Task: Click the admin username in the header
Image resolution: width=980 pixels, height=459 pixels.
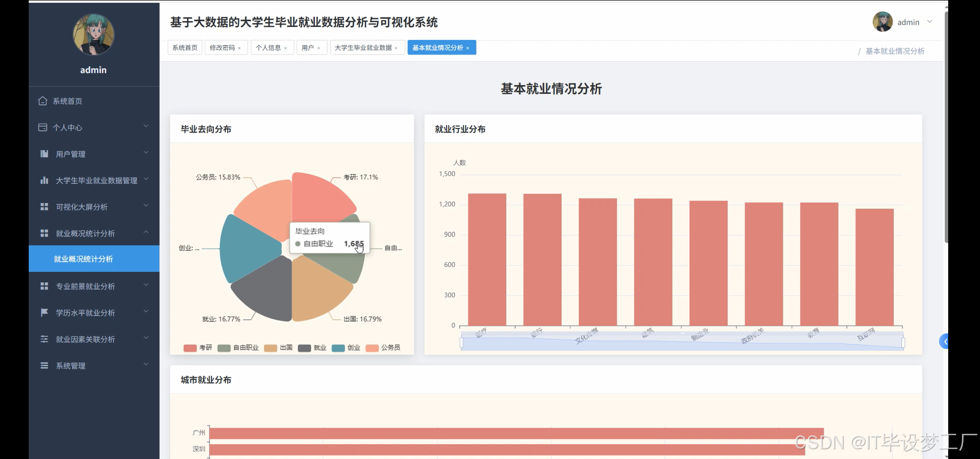Action: tap(908, 22)
